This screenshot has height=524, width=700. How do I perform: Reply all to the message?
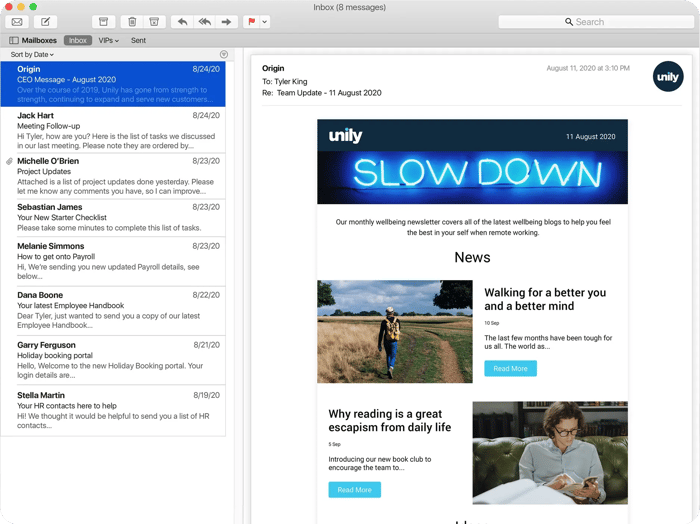point(204,22)
